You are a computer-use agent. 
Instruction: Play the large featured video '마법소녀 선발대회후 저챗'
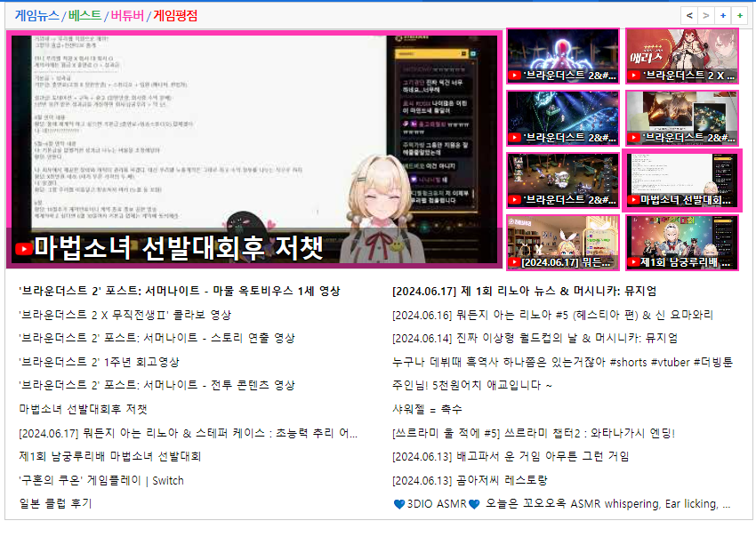click(254, 148)
